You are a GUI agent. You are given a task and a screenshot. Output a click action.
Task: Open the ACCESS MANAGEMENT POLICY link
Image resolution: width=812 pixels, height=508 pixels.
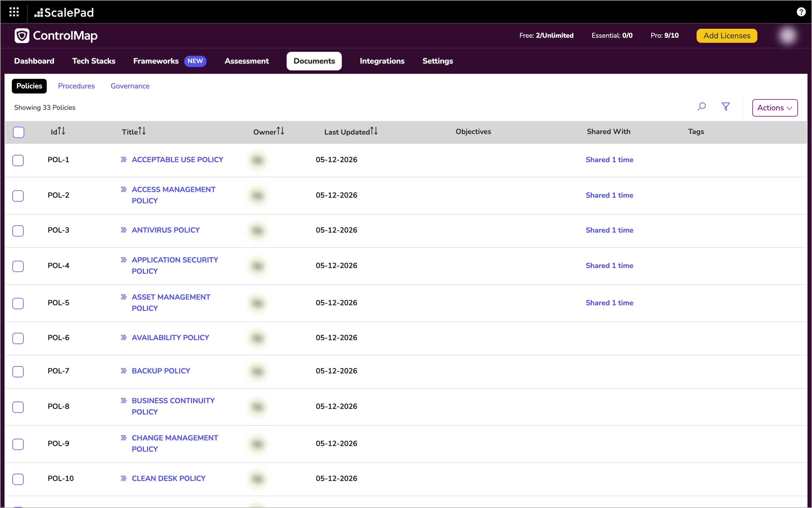pyautogui.click(x=173, y=195)
